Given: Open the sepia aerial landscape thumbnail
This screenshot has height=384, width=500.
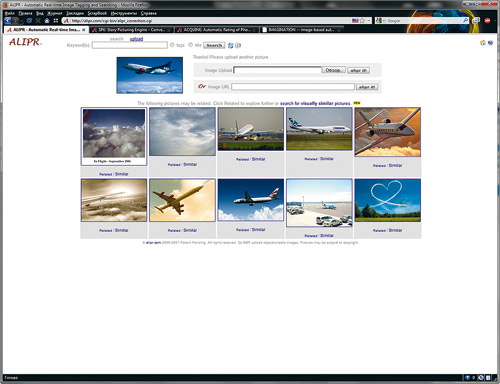Looking at the screenshot, I should pos(114,200).
